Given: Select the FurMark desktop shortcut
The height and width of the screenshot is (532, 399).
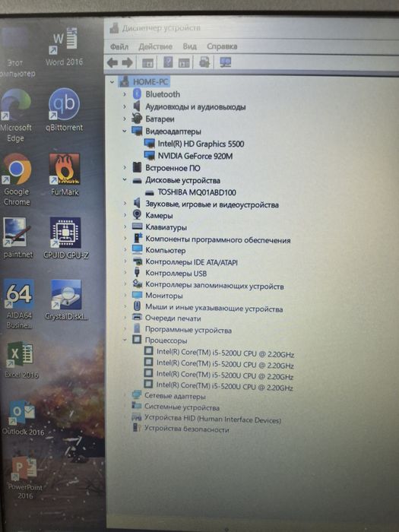Looking at the screenshot, I should (x=65, y=175).
